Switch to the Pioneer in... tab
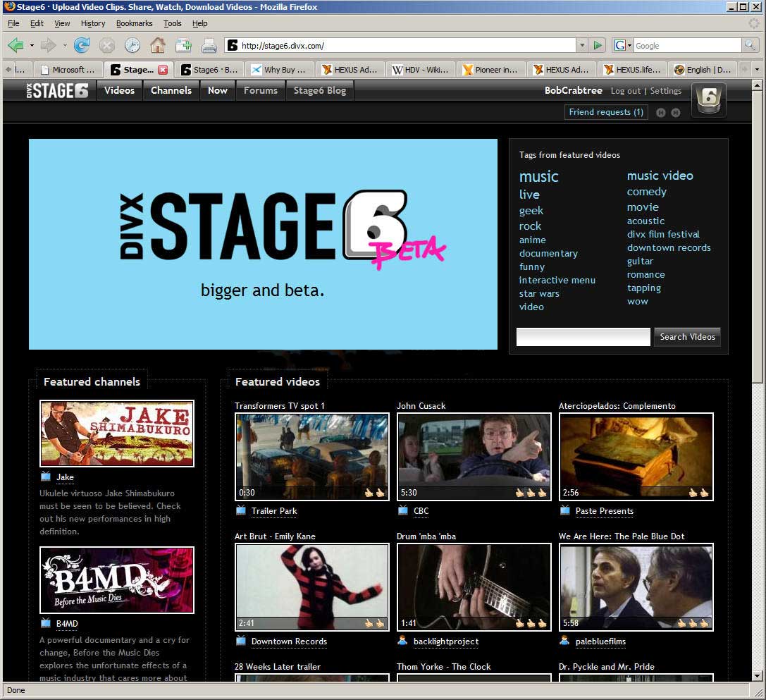Viewport: 766px width, 700px height. click(x=491, y=69)
